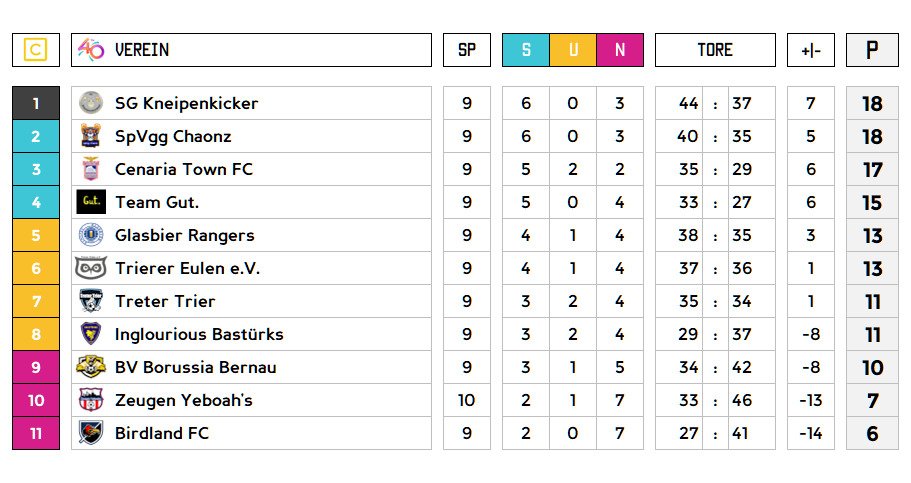
Task: Click the Zeugen Yeboah's club crest
Action: point(91,400)
